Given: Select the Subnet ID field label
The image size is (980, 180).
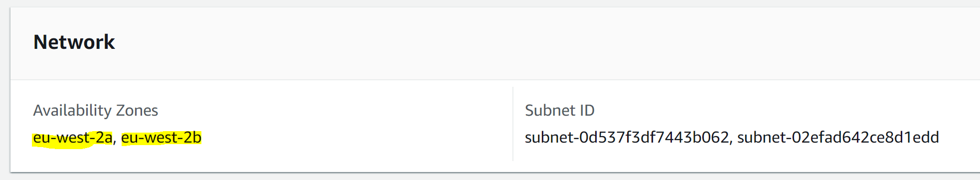Looking at the screenshot, I should pyautogui.click(x=560, y=110).
